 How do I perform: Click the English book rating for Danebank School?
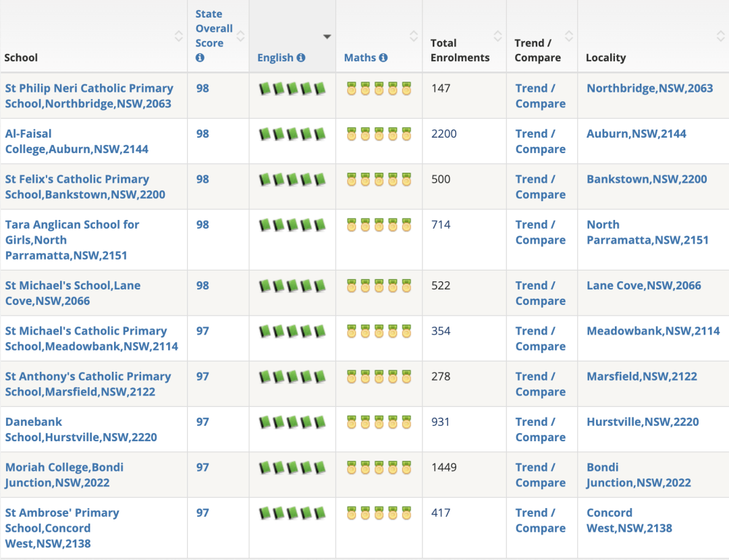click(292, 422)
